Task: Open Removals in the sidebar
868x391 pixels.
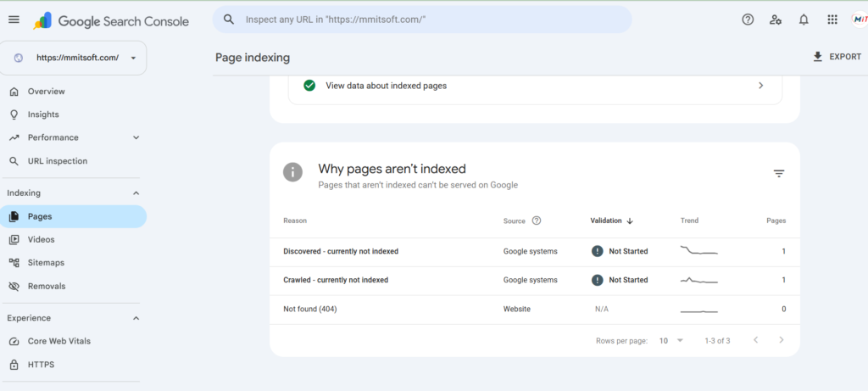Action: pos(47,287)
